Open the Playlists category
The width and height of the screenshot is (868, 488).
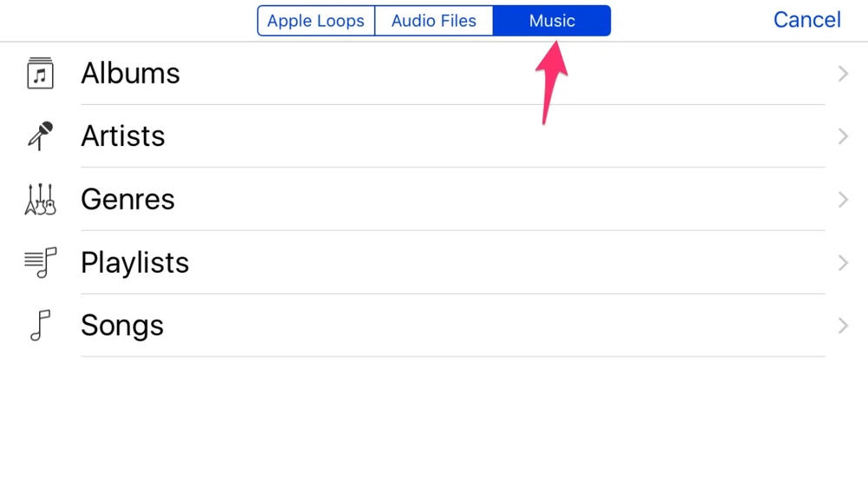pyautogui.click(x=135, y=262)
